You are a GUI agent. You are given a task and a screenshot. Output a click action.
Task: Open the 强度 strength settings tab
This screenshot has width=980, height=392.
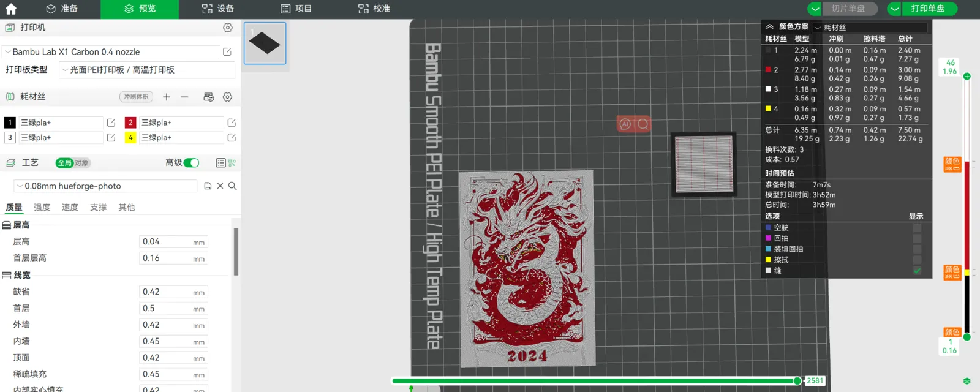42,208
